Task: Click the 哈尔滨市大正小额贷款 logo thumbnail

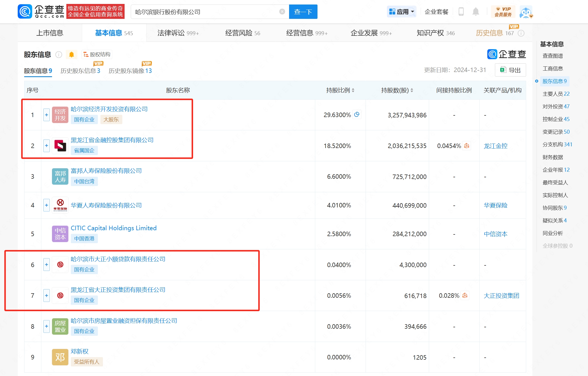Action: point(60,265)
